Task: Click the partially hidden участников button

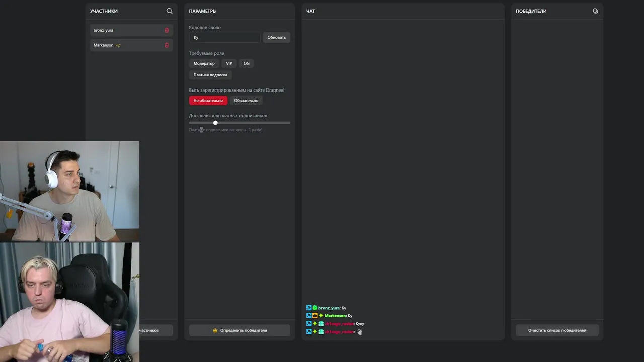Action: click(x=155, y=330)
